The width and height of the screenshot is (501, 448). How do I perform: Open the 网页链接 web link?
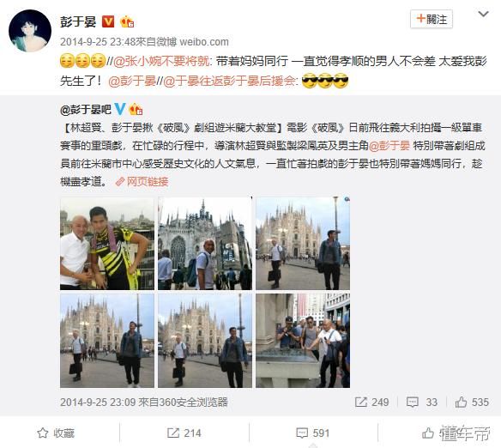pos(142,182)
